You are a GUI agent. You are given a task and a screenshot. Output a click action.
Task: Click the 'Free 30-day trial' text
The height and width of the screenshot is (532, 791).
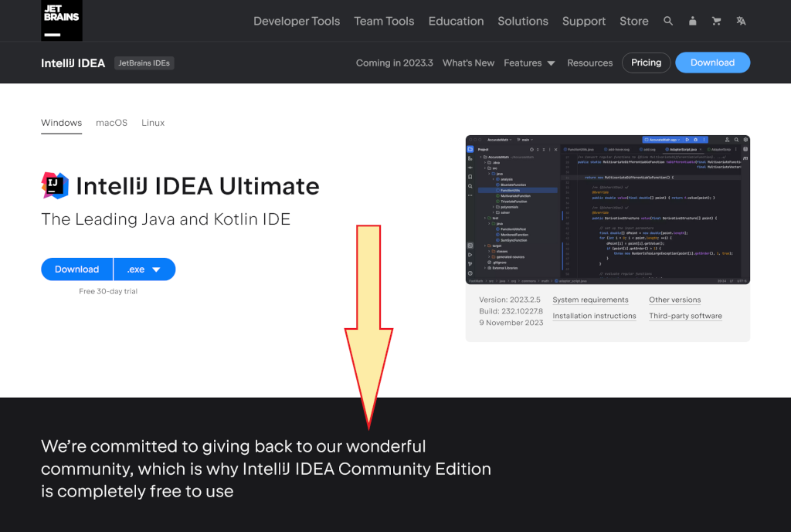108,291
